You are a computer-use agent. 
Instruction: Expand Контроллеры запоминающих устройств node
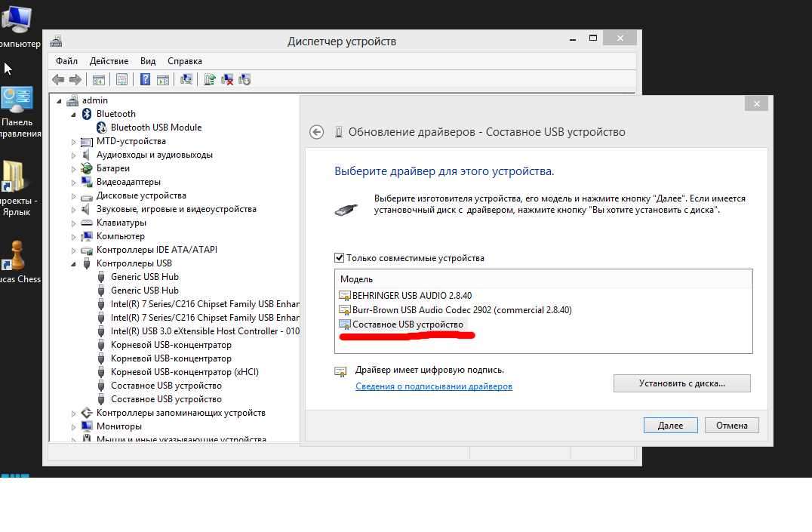[x=73, y=414]
